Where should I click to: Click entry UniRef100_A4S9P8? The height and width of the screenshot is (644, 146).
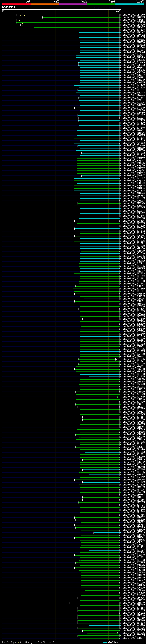coord(134,626)
